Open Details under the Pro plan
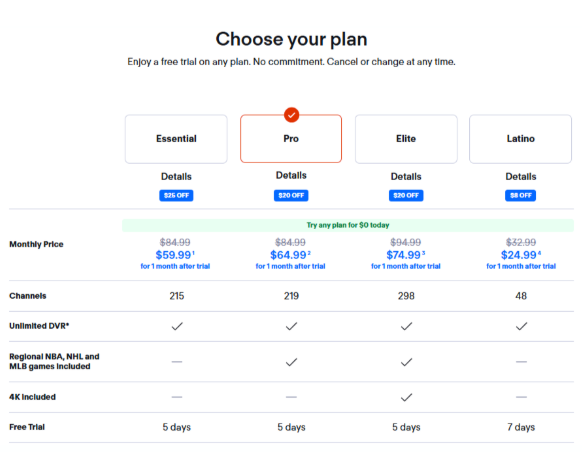This screenshot has width=582, height=452. (291, 176)
